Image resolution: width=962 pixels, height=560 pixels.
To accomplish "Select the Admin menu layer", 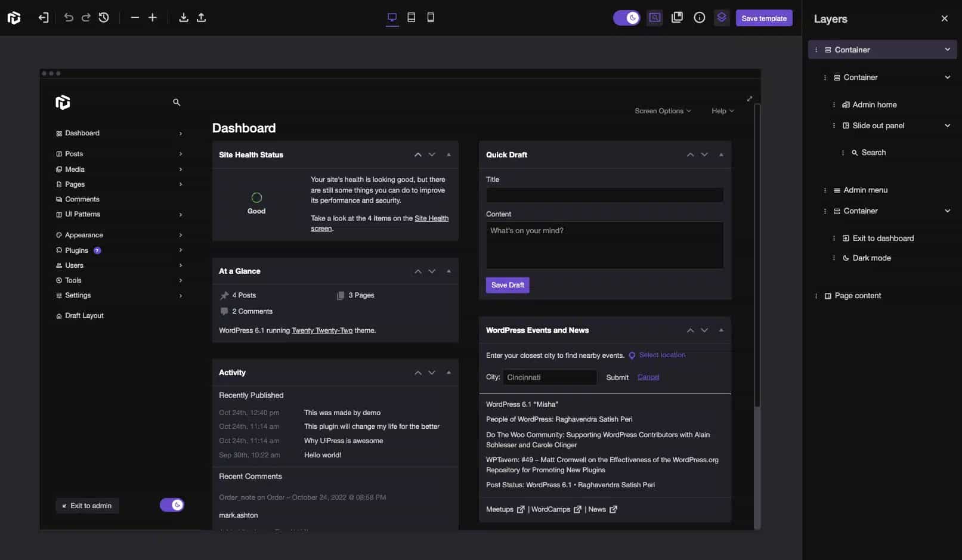I will point(865,190).
